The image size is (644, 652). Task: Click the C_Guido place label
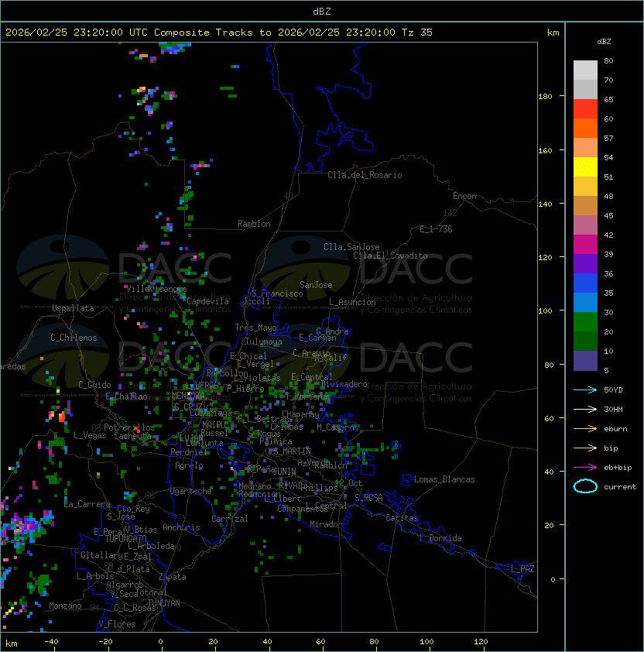[x=94, y=385]
